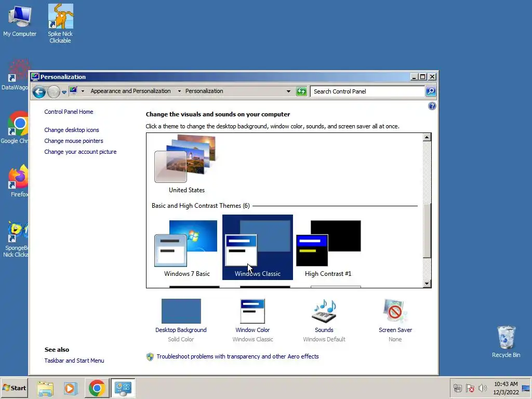The width and height of the screenshot is (532, 399).
Task: Click Appearance and Personalization breadcrumb
Action: 130,91
